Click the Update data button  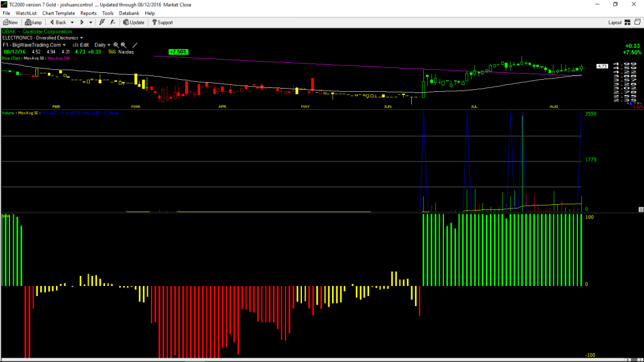[x=134, y=23]
